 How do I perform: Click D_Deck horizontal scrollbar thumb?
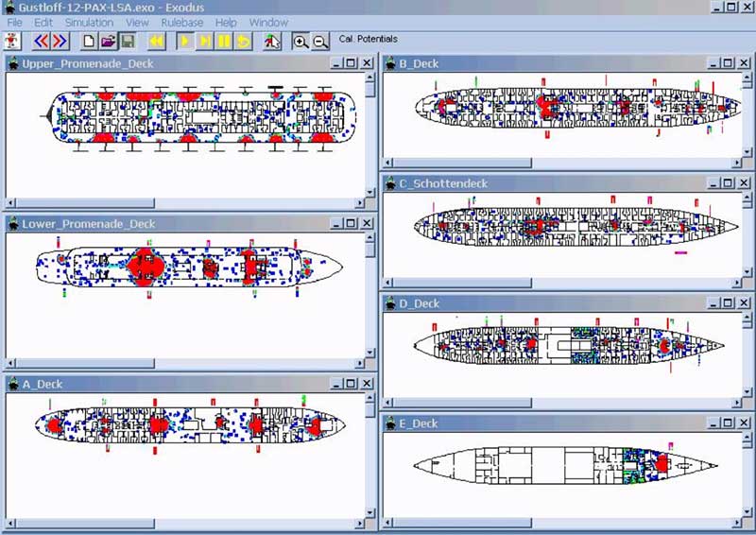(462, 403)
